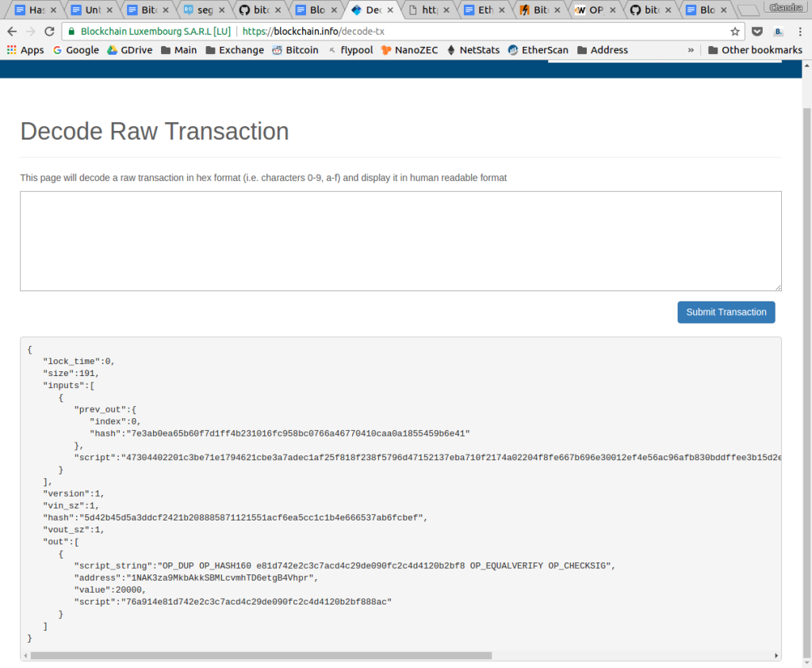Switch to the 'Eth' browser tab

[480, 10]
